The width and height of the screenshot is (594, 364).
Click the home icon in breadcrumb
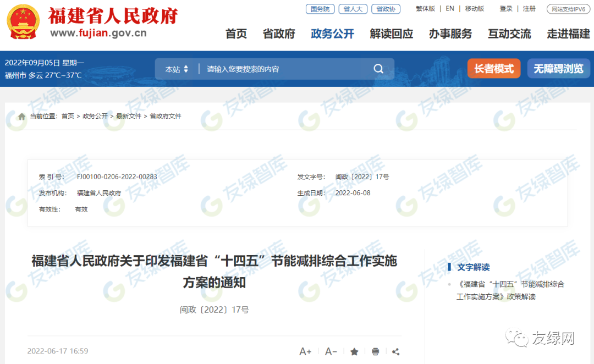tap(22, 117)
